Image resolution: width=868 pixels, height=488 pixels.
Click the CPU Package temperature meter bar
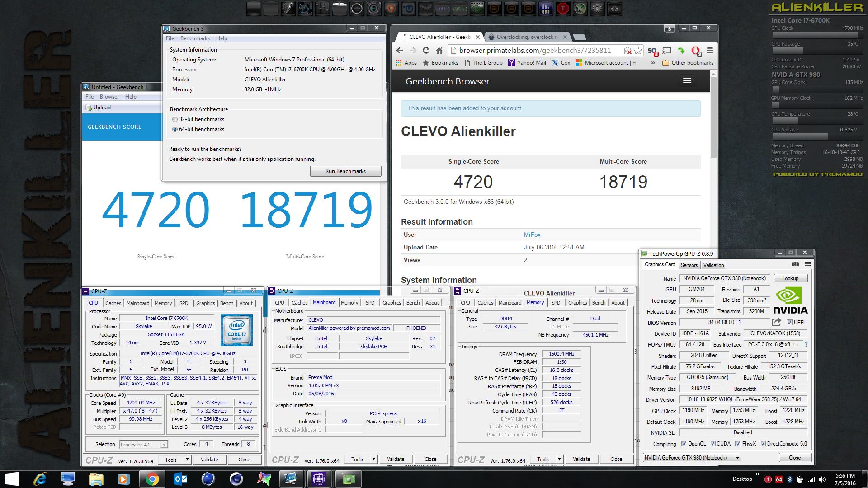[817, 51]
